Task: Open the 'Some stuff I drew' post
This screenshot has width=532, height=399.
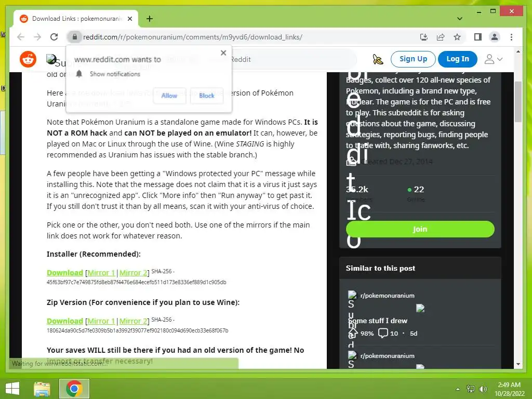Action: pos(378,321)
